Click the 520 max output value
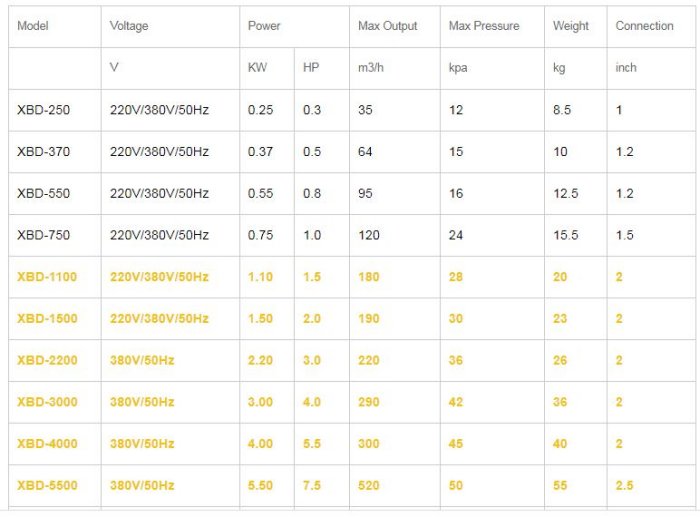 tap(369, 486)
